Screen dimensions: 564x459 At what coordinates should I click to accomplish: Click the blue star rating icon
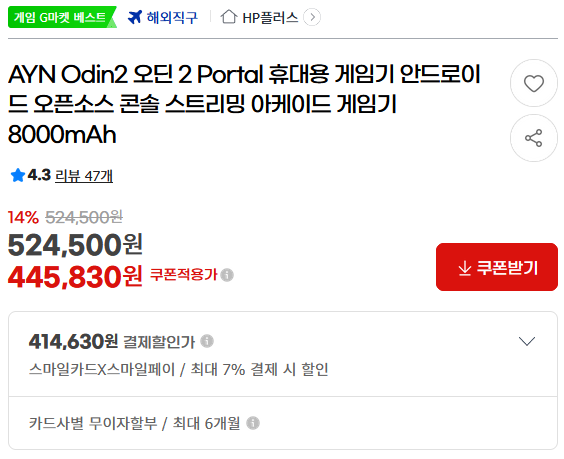(x=18, y=176)
